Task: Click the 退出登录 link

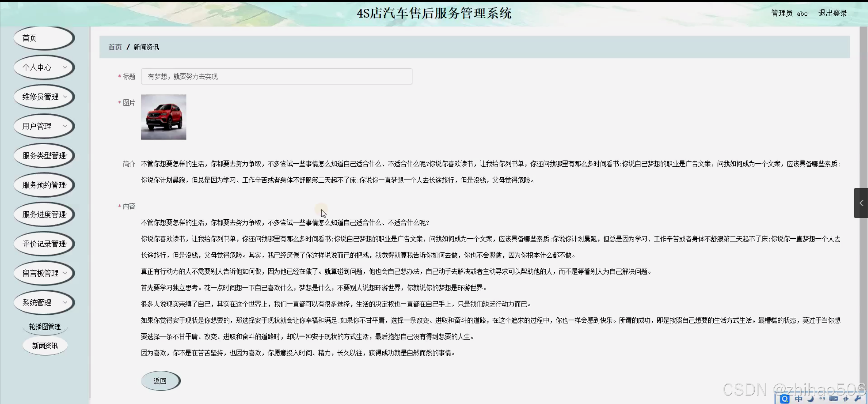Action: (832, 13)
